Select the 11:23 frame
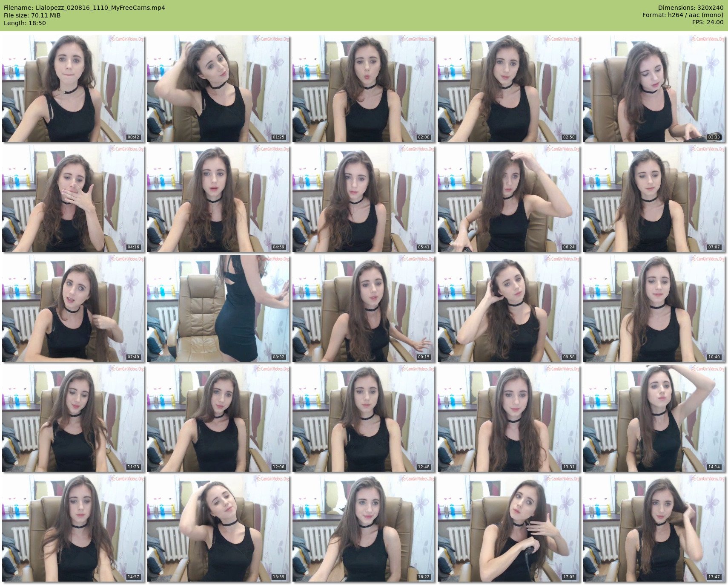728x585 pixels. pos(73,418)
